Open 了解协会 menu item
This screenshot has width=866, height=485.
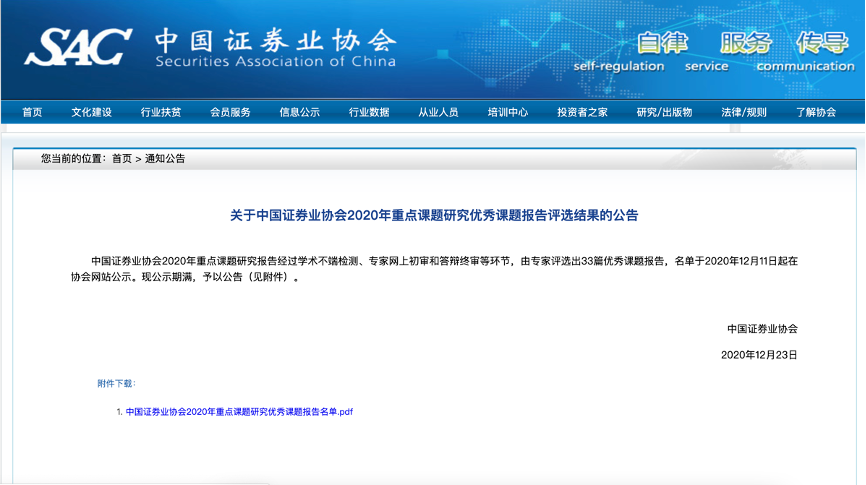click(816, 112)
